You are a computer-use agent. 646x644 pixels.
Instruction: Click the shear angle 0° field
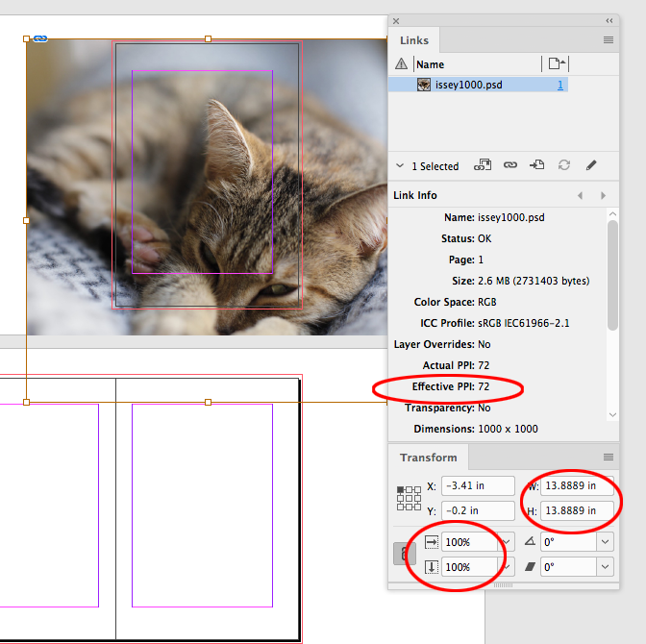(568, 567)
